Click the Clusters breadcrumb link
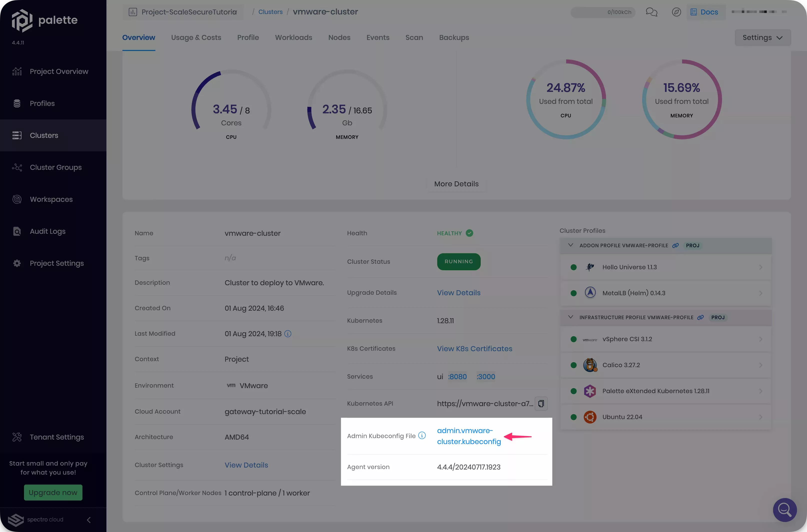 point(270,12)
